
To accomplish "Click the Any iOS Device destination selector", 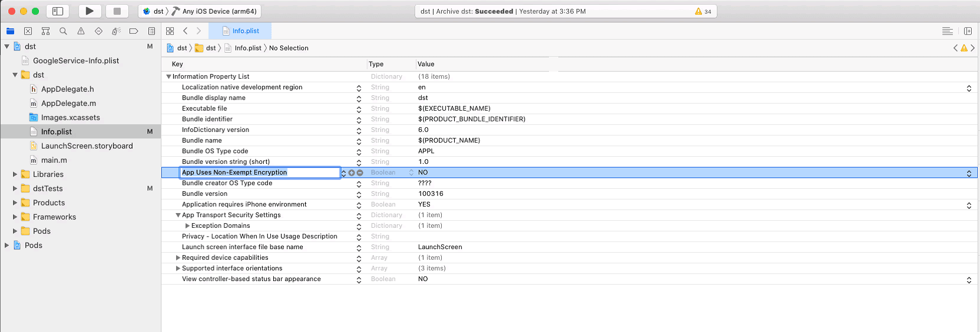I will tap(219, 11).
